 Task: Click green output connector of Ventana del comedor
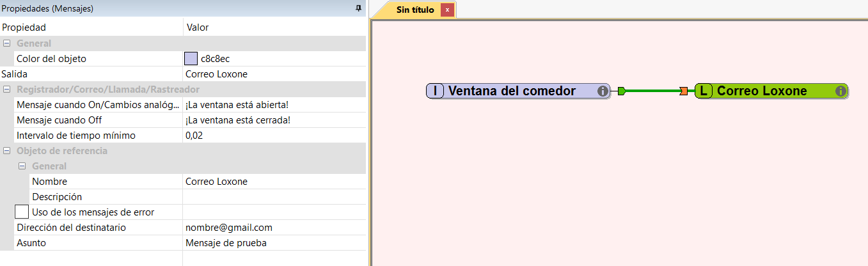tap(622, 91)
